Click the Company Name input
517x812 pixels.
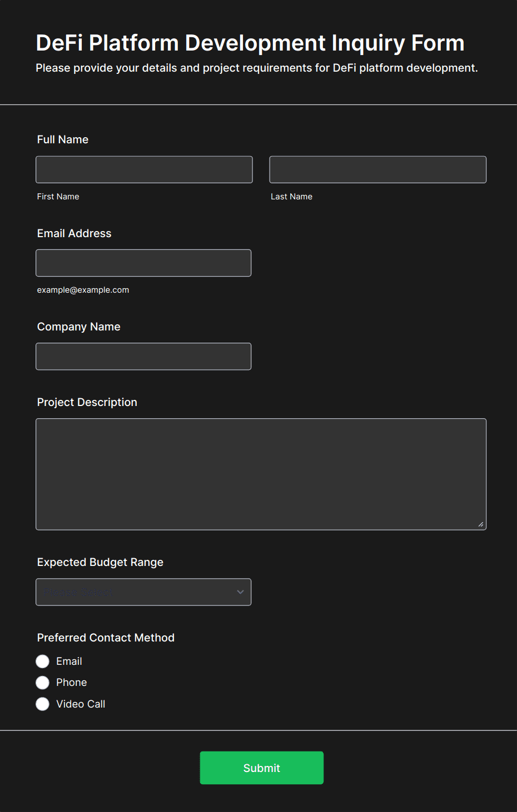pyautogui.click(x=143, y=356)
